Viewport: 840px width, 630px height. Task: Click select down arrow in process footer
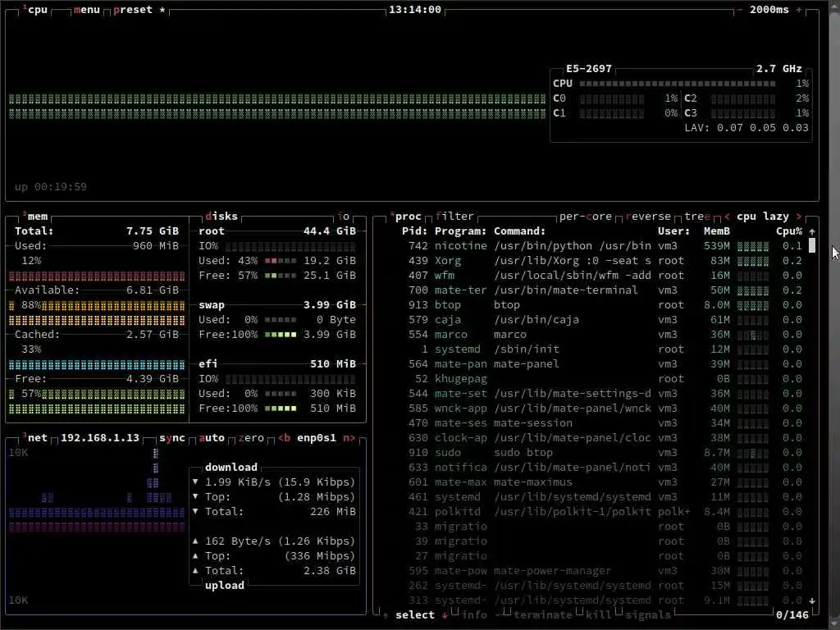pos(445,615)
